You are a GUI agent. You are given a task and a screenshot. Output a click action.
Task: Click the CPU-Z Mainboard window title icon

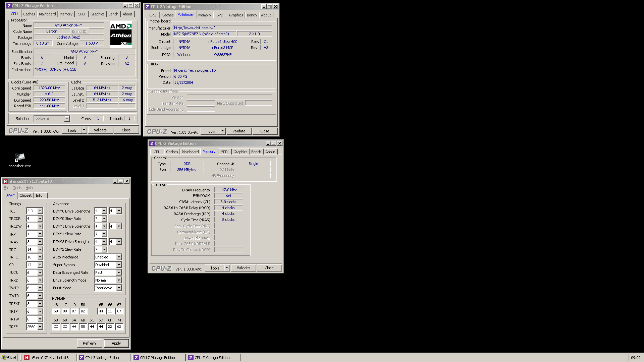point(148,7)
